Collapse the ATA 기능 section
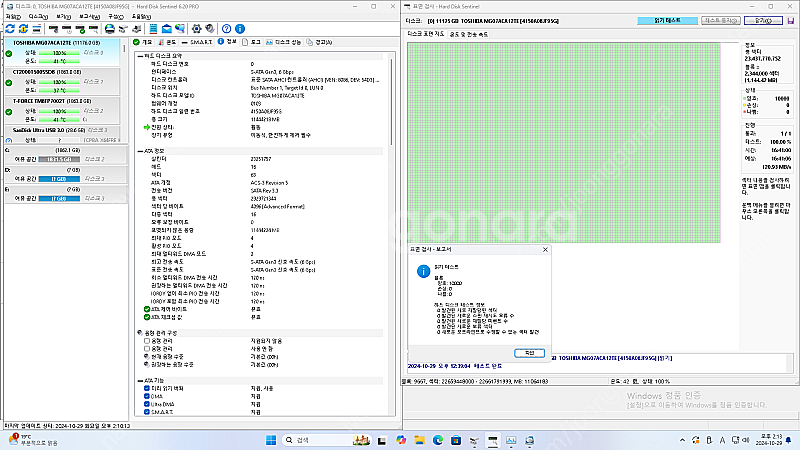The height and width of the screenshot is (450, 800). pyautogui.click(x=140, y=381)
